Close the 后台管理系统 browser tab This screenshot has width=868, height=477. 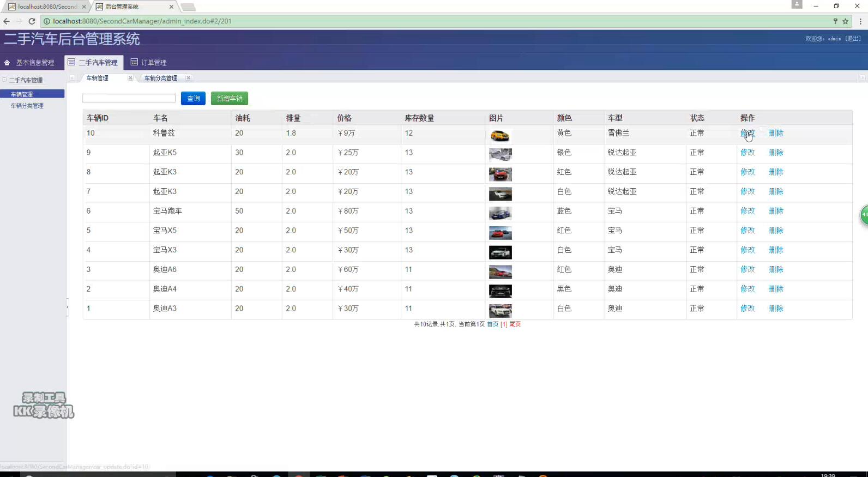point(171,7)
